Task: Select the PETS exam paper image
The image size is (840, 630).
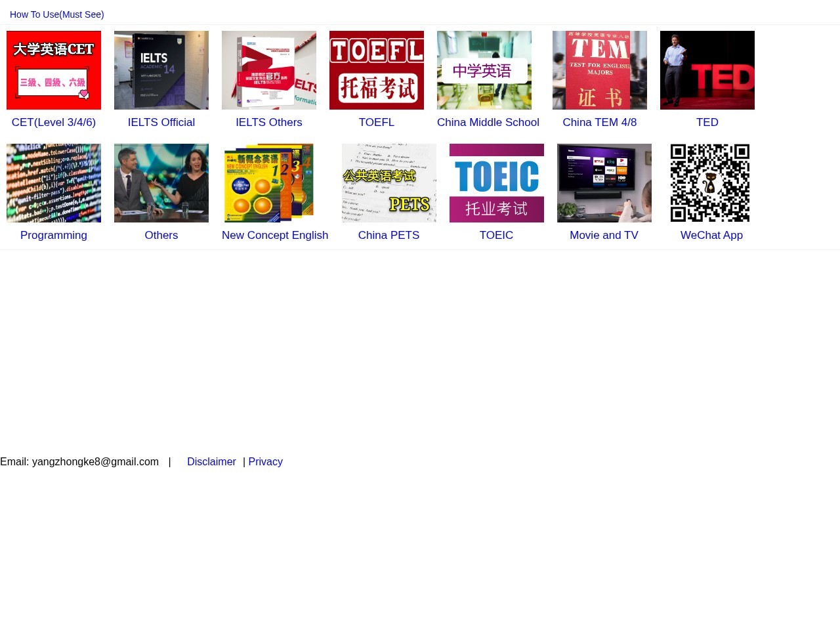Action: coord(389,183)
